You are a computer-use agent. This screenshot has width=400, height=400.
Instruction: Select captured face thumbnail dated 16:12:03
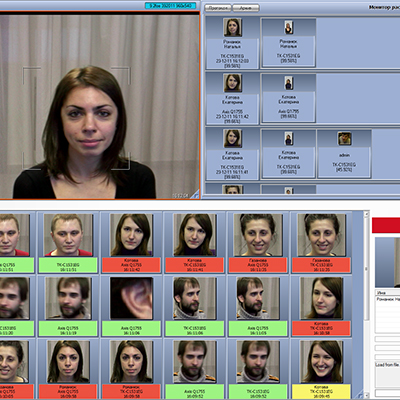click(232, 27)
